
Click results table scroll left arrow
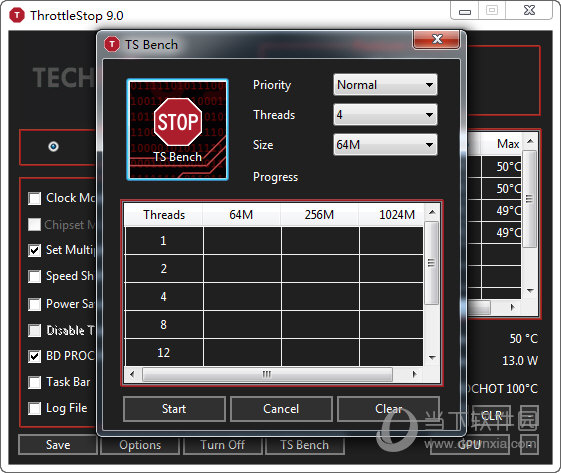pyautogui.click(x=132, y=375)
